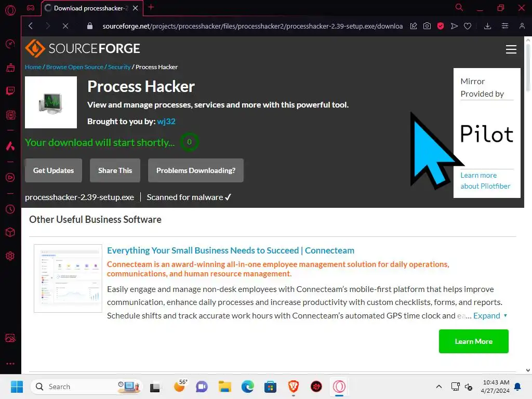The height and width of the screenshot is (399, 532).
Task: Open the downloads icon in browser toolbar
Action: click(x=487, y=26)
